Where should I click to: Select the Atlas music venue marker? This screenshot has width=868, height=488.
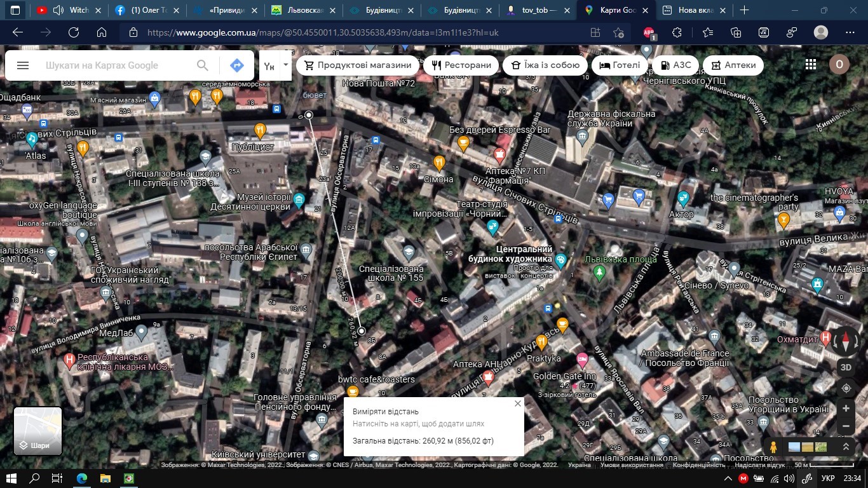point(32,139)
